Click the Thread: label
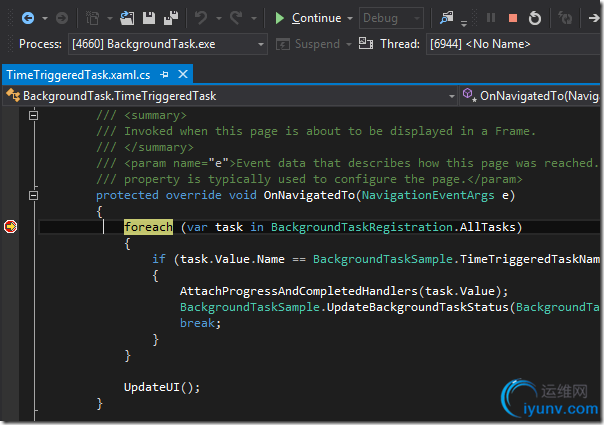Viewport: 604px width, 425px height. pos(400,44)
